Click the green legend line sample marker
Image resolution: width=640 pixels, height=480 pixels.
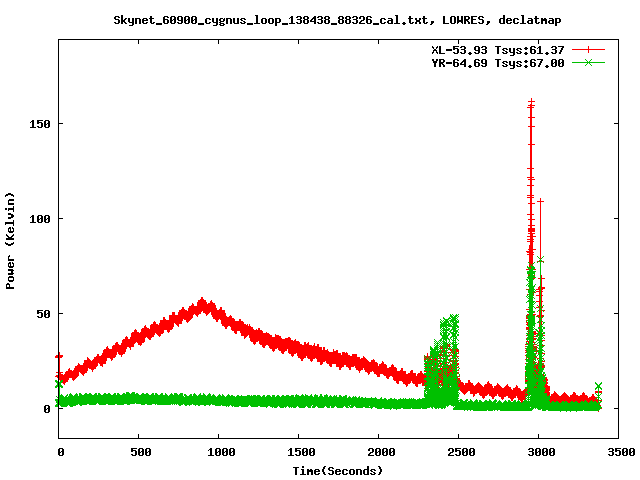[588, 63]
